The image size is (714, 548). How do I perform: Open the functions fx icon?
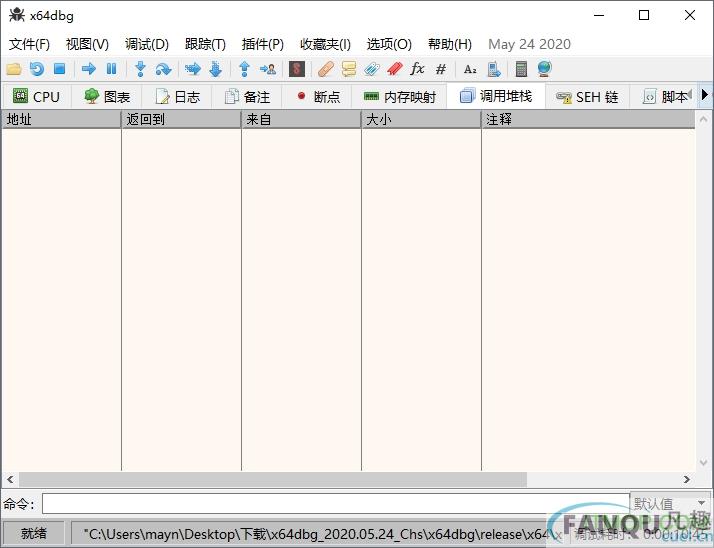(x=417, y=69)
